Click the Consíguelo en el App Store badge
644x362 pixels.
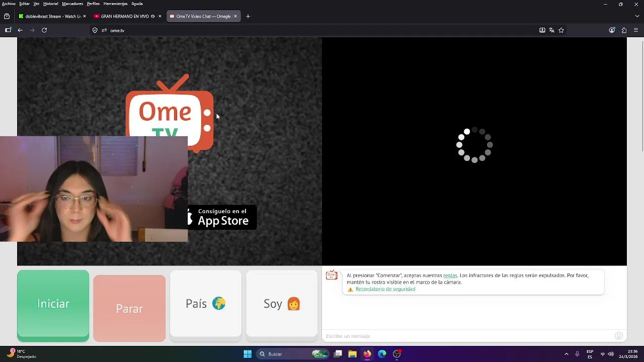222,217
